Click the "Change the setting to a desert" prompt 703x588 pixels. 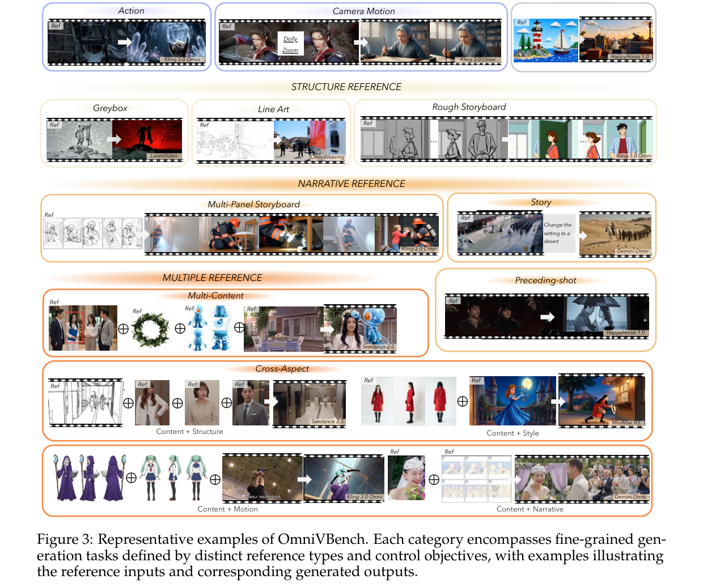[x=558, y=233]
